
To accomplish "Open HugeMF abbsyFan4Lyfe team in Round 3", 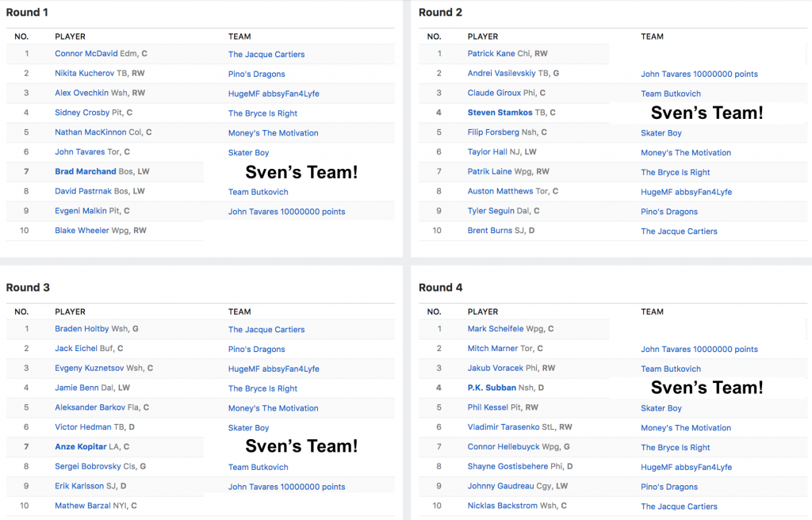I will tap(274, 369).
